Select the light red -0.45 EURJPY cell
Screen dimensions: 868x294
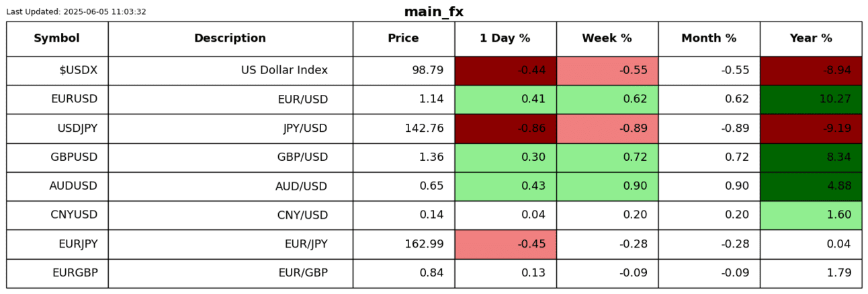tap(505, 244)
